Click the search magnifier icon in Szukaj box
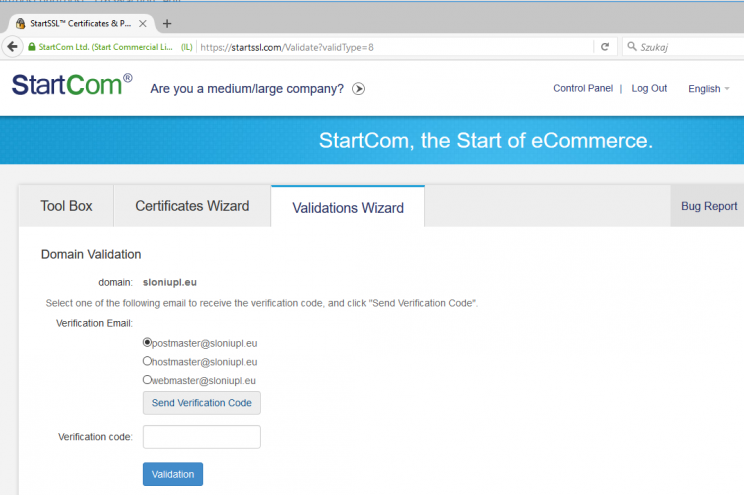The width and height of the screenshot is (744, 495). [x=632, y=47]
